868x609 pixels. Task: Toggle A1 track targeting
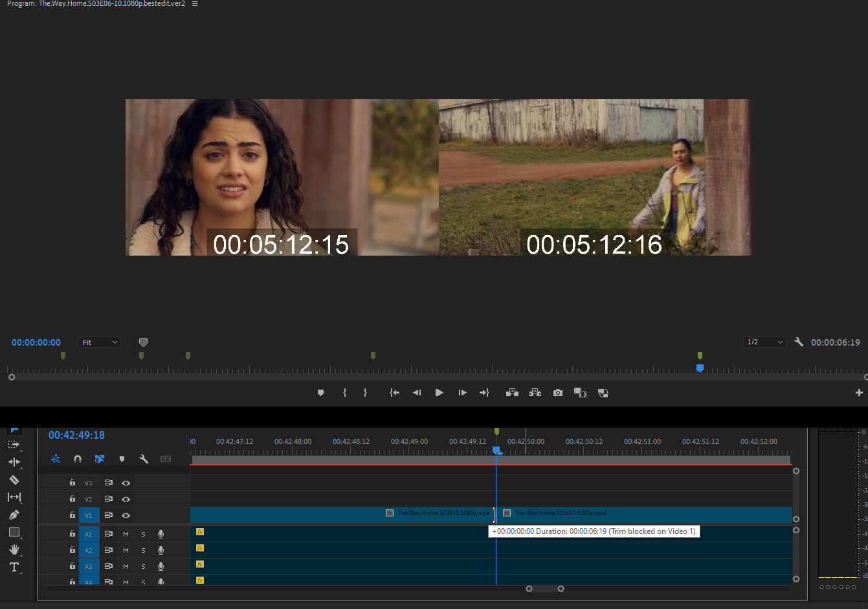pyautogui.click(x=89, y=534)
